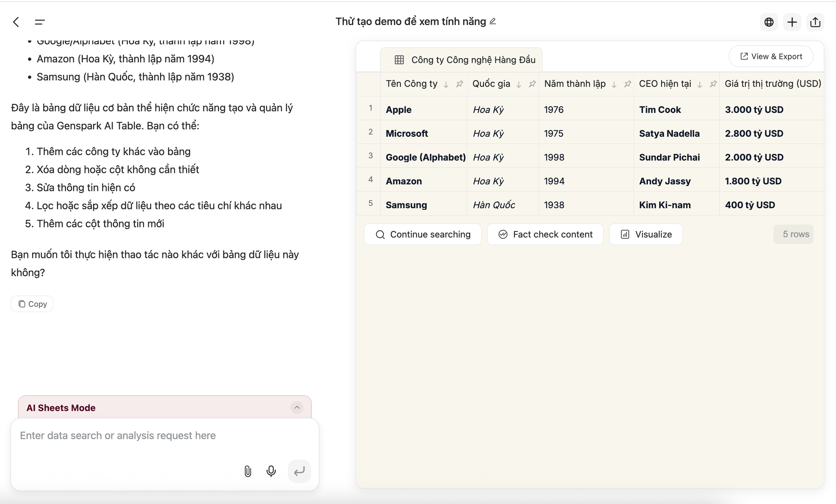Click the plus new chat icon
Image resolution: width=836 pixels, height=504 pixels.
(792, 22)
